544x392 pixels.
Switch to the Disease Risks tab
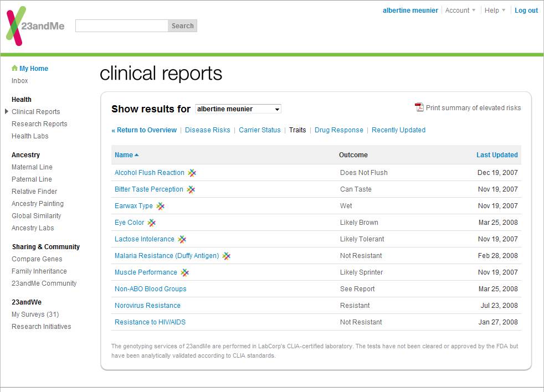point(208,130)
